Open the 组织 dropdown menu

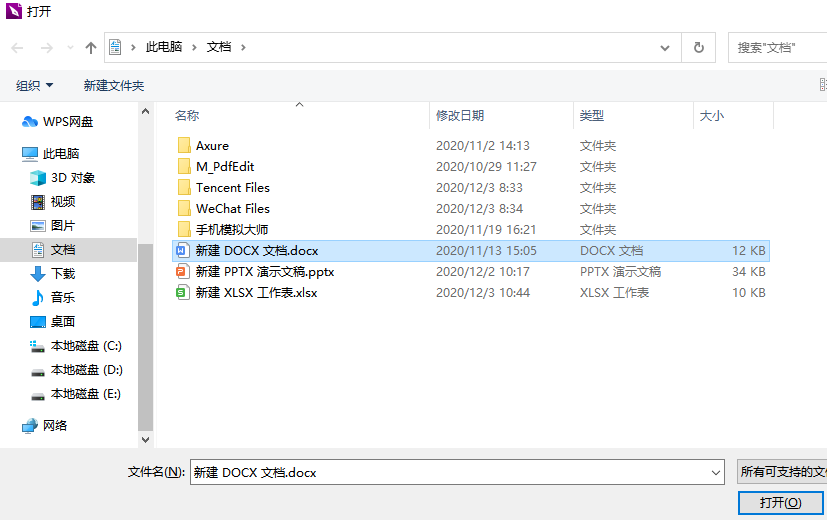(35, 86)
